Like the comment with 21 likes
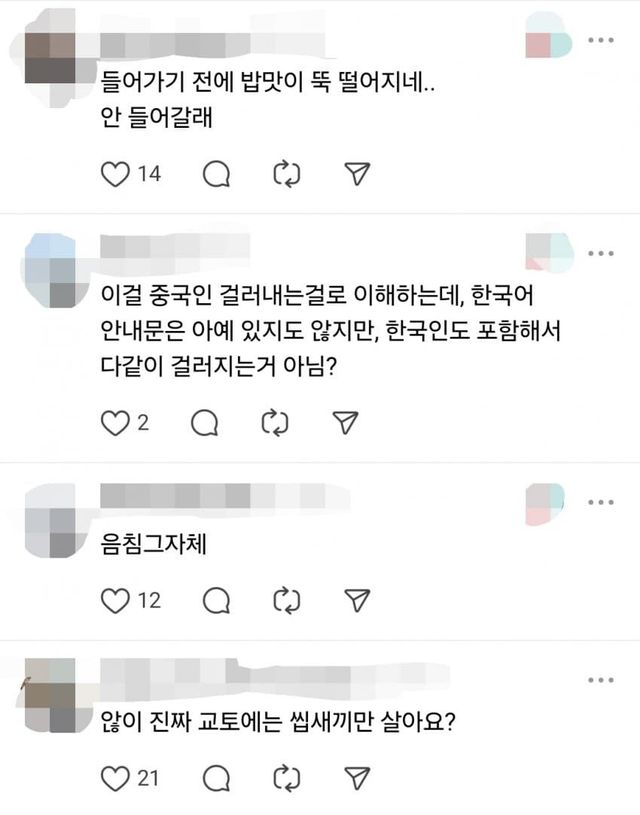Image resolution: width=640 pixels, height=815 pixels. pos(115,779)
